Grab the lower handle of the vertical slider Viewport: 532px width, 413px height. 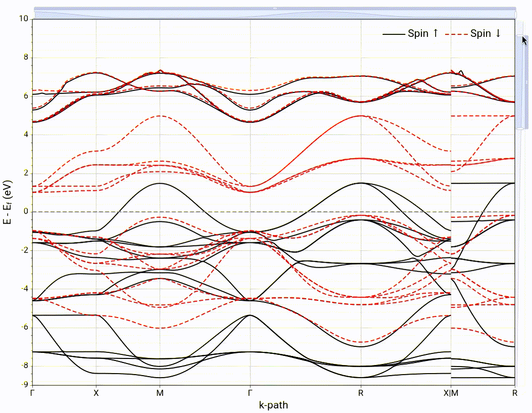520,129
